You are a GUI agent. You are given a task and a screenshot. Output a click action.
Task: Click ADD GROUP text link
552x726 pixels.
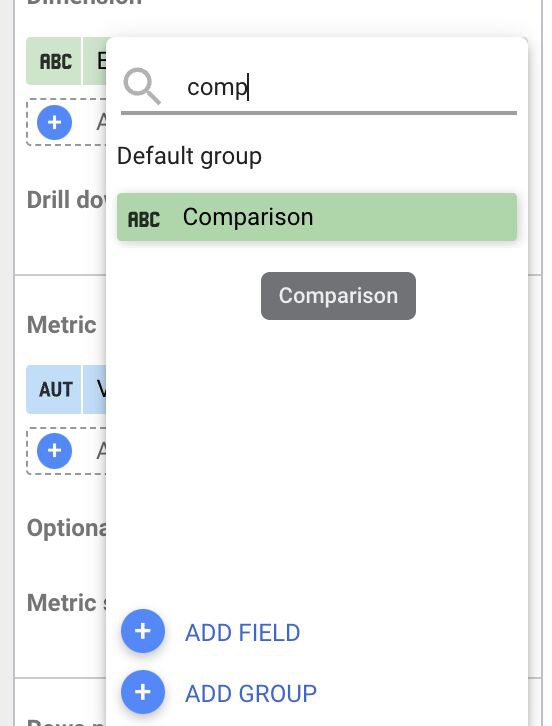[251, 694]
